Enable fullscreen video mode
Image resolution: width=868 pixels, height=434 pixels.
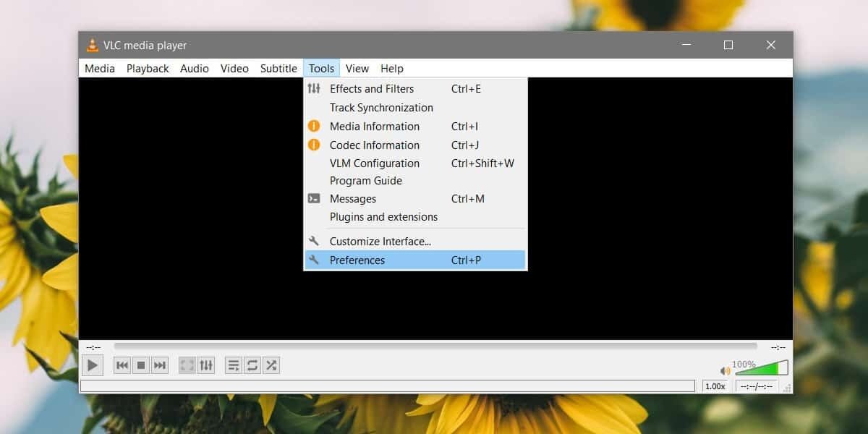187,365
